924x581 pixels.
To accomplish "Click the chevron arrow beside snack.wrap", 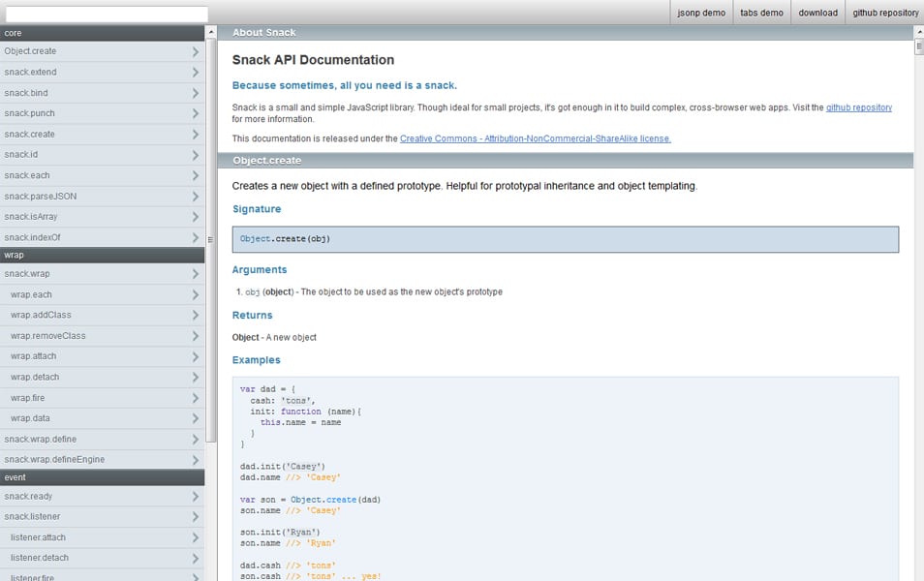I will [195, 274].
